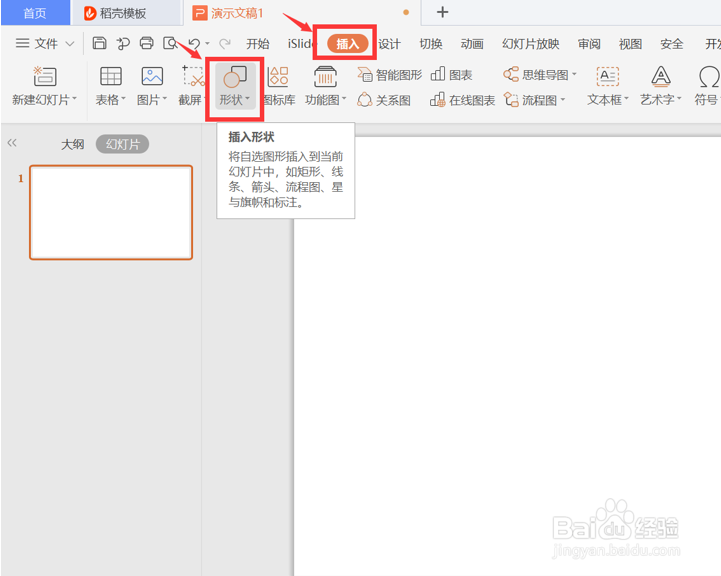Select slide 1 thumbnail

point(111,212)
